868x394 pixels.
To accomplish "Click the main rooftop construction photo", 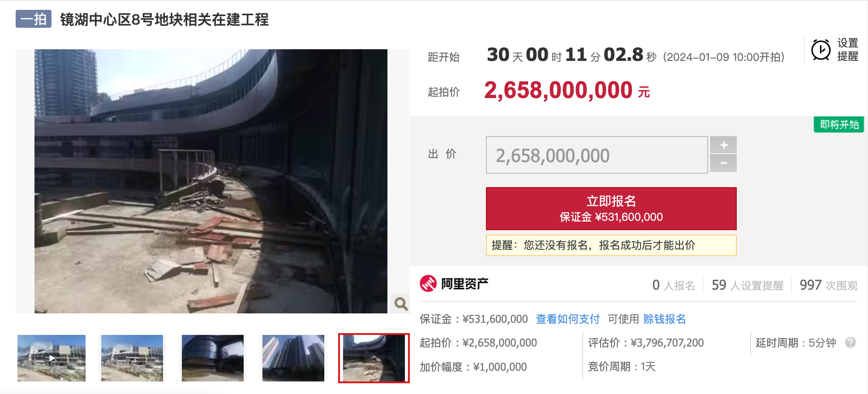I will click(x=211, y=181).
